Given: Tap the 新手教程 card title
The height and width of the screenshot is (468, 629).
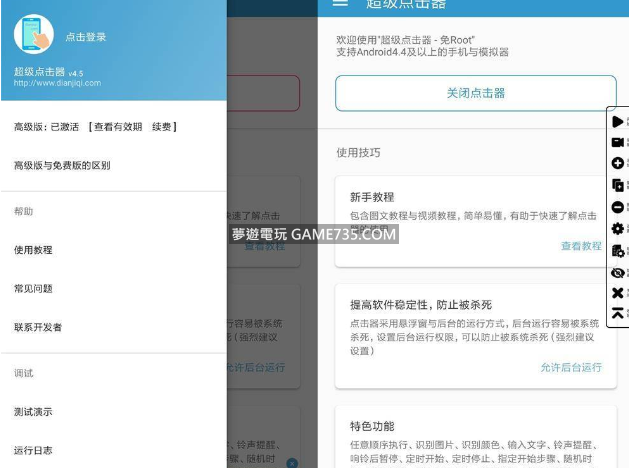Looking at the screenshot, I should (372, 197).
